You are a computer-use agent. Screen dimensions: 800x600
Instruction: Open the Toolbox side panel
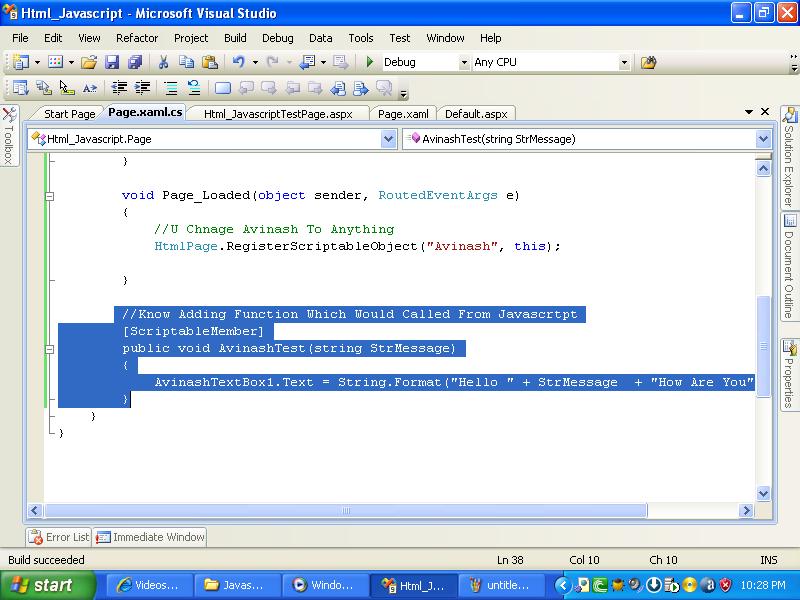9,136
